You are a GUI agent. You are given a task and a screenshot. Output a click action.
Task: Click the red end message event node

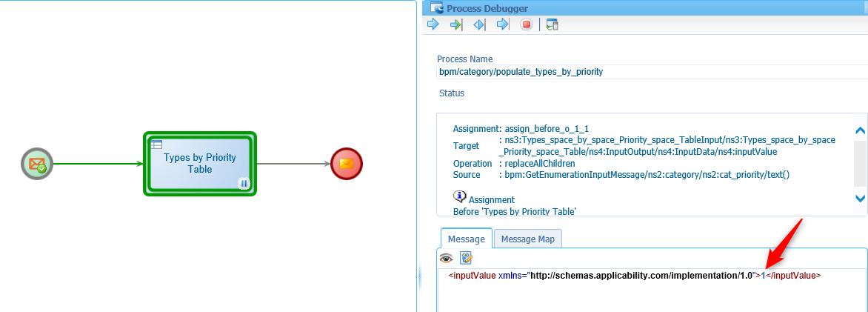tap(347, 164)
